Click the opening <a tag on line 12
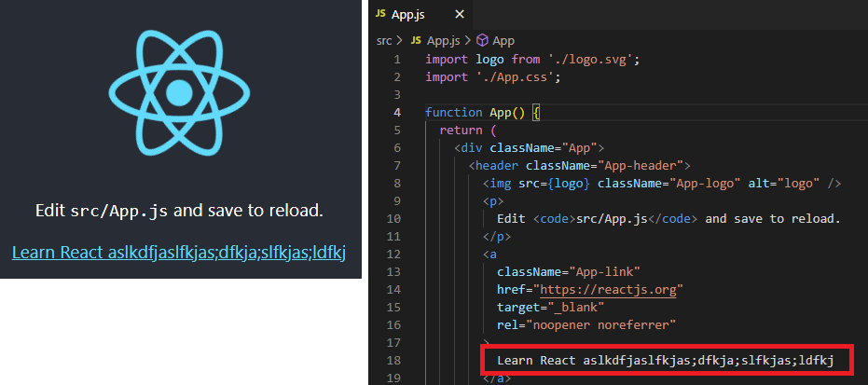 pyautogui.click(x=489, y=254)
